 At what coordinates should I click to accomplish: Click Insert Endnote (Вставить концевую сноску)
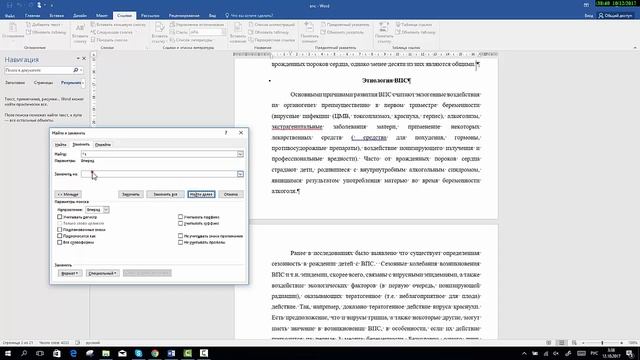[x=118, y=25]
